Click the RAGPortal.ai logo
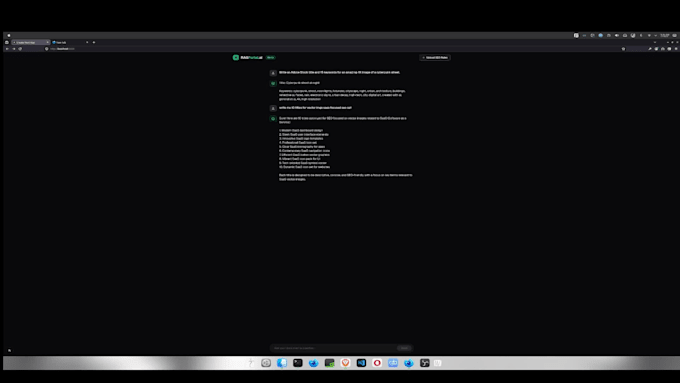Screen dimensions: 680x383 [x=248, y=57]
